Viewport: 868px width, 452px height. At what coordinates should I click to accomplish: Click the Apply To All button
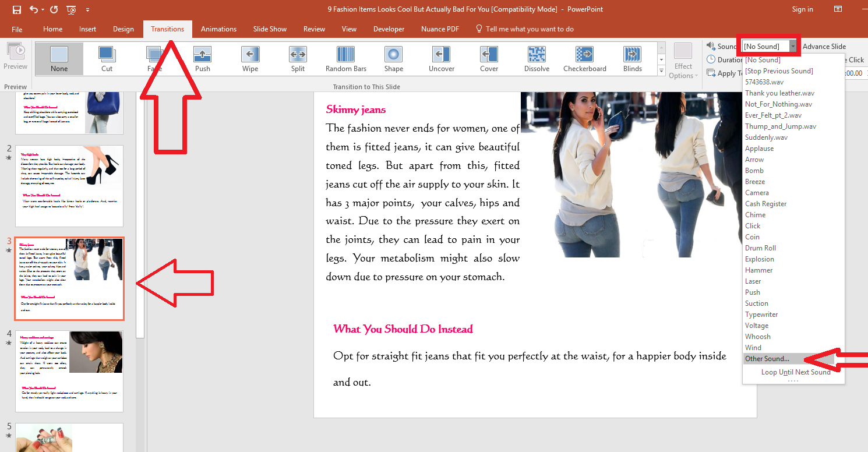(x=728, y=73)
